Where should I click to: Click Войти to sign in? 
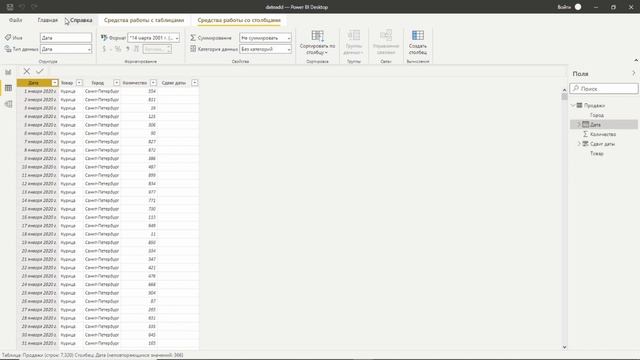coord(564,7)
